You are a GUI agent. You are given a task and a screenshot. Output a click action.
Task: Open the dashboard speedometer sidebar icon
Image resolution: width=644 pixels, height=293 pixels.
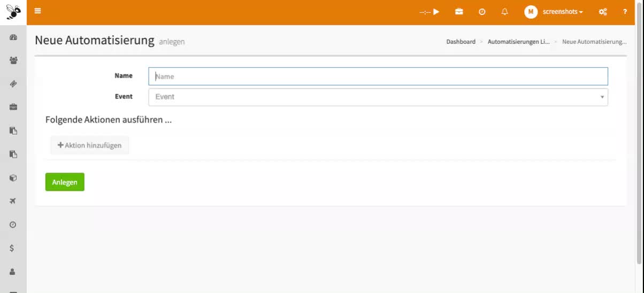click(x=13, y=37)
